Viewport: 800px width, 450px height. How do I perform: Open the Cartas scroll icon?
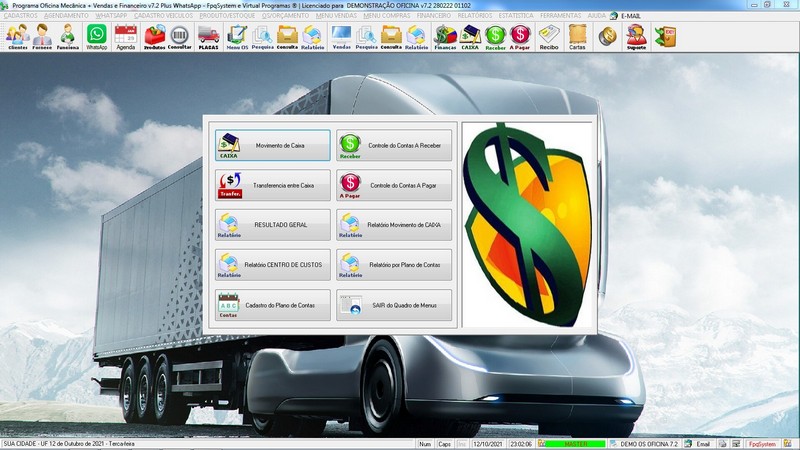click(577, 37)
